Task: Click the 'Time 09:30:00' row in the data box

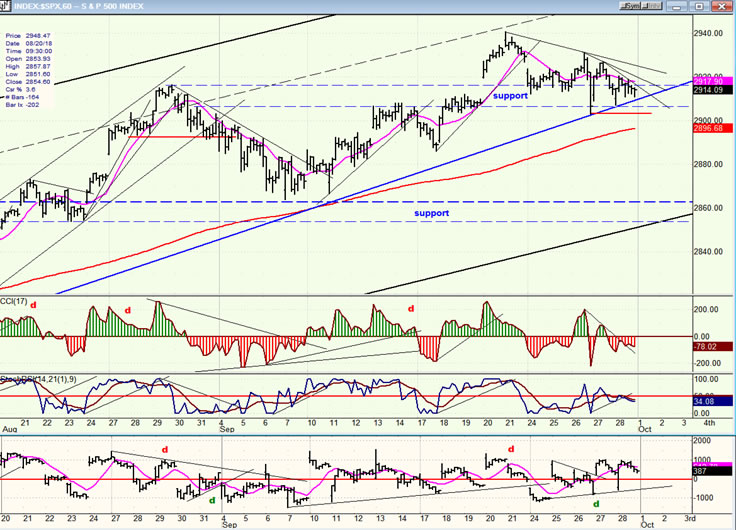Action: (x=28, y=51)
